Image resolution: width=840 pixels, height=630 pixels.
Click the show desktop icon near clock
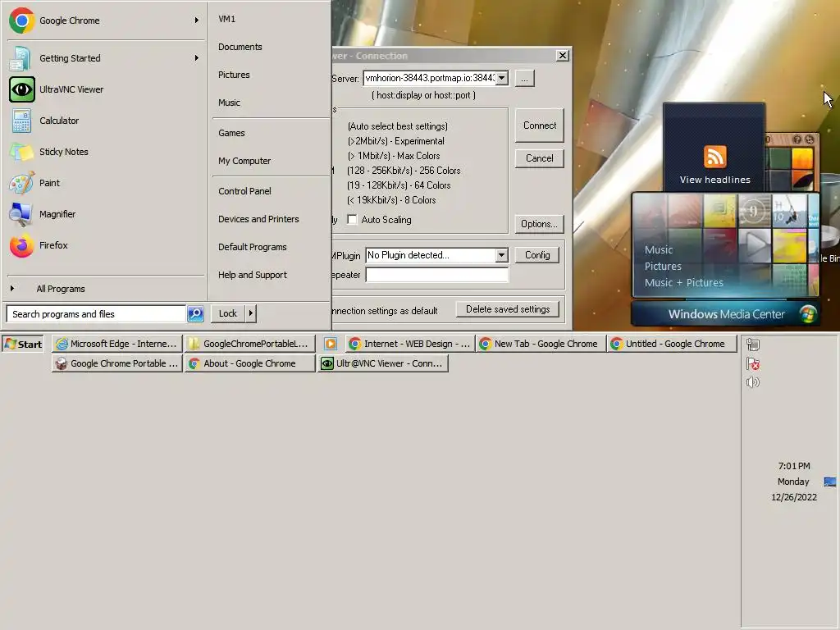(x=830, y=482)
